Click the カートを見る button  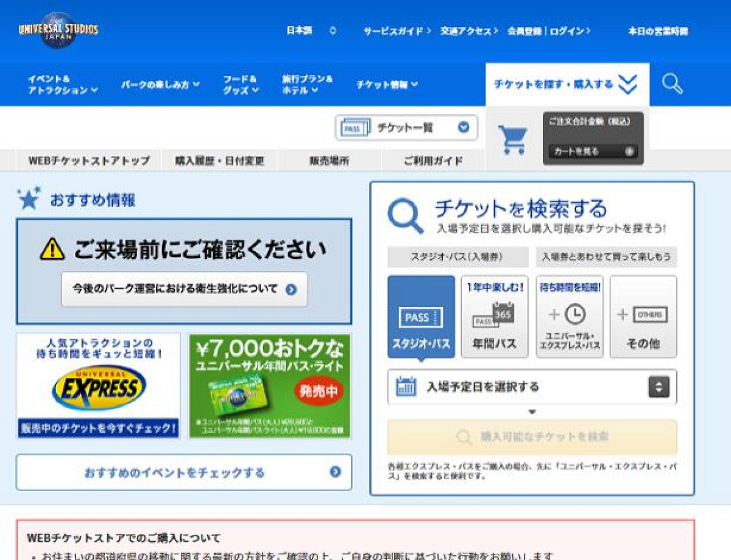[x=593, y=151]
